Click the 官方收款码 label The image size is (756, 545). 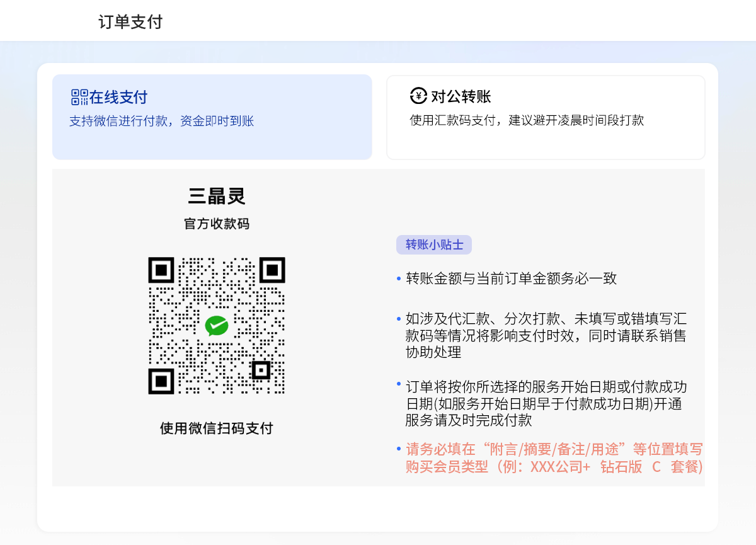click(x=216, y=224)
